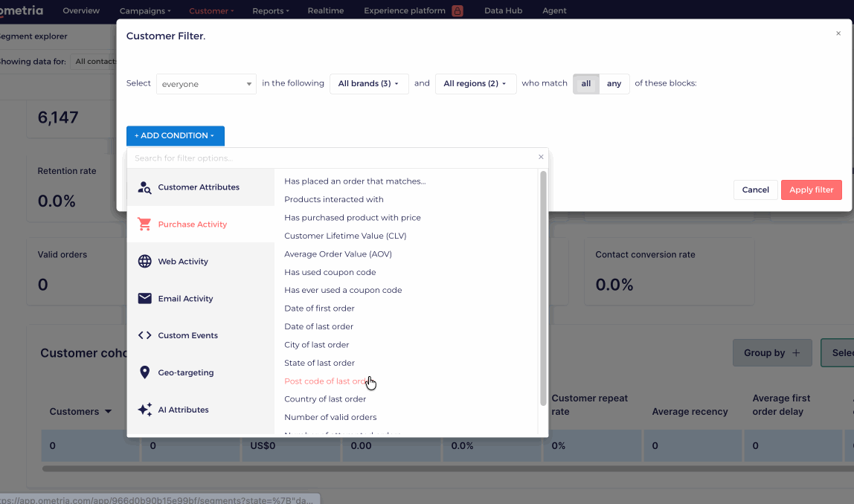This screenshot has width=854, height=504.
Task: Choose 'State of last order'
Action: pyautogui.click(x=319, y=363)
